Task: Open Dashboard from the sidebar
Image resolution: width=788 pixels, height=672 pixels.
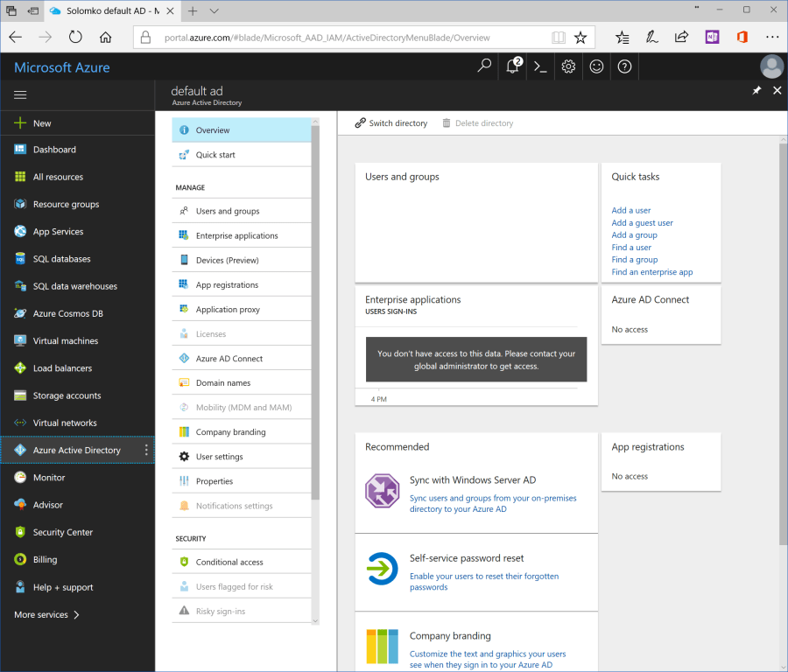Action: [x=77, y=149]
